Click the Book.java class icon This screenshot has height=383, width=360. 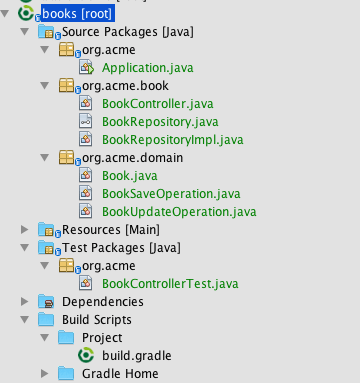85,175
